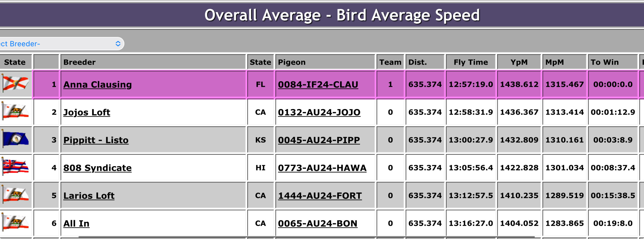The width and height of the screenshot is (644, 239).
Task: Click the Kansas flag beside Pippitt - Listo
Action: [16, 139]
